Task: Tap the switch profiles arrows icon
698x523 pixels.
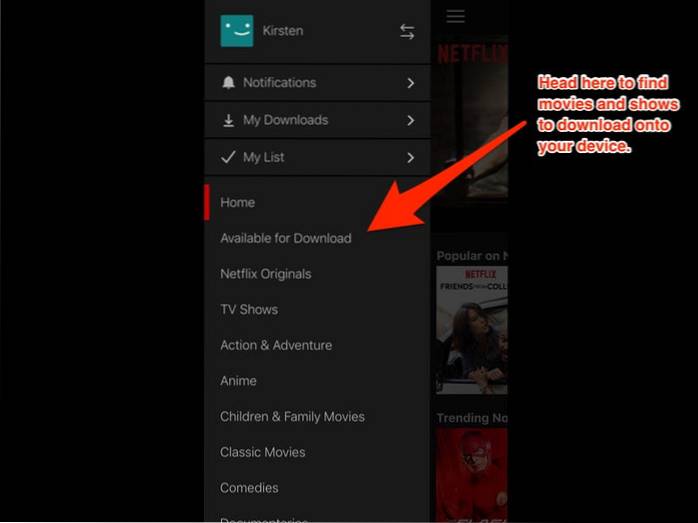Action: 407,32
